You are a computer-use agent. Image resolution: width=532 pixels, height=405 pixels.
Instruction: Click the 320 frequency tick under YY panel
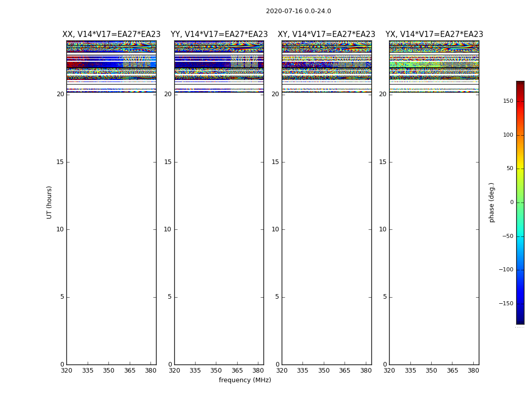click(174, 371)
